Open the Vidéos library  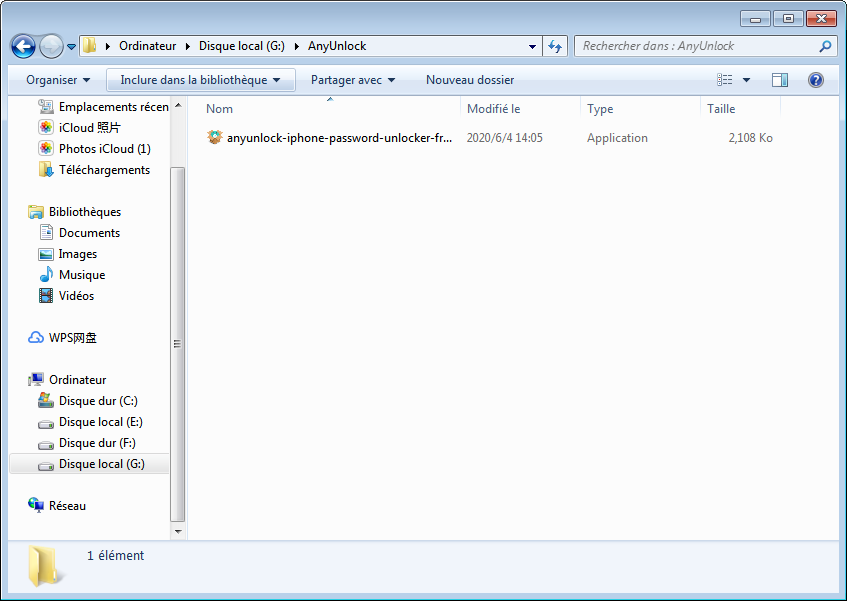76,296
